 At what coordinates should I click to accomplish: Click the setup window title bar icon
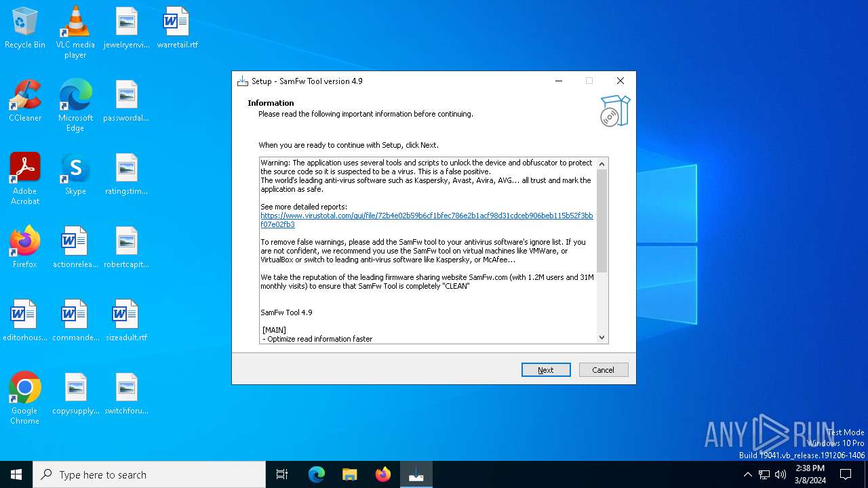pos(243,81)
